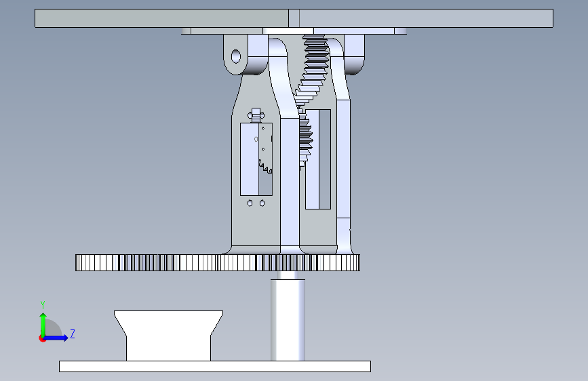Select the vertical cylindrical shaft below the gear
Viewport: 588px width, 381px height.
(288, 319)
